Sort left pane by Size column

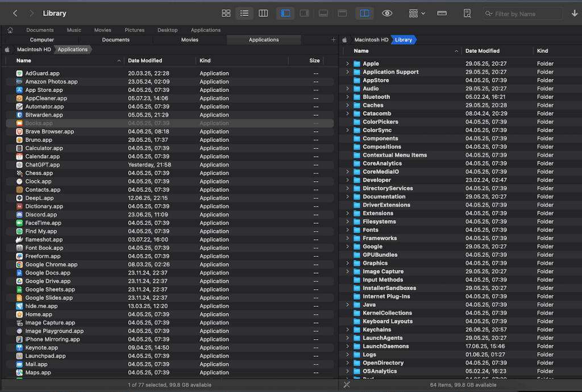point(314,60)
